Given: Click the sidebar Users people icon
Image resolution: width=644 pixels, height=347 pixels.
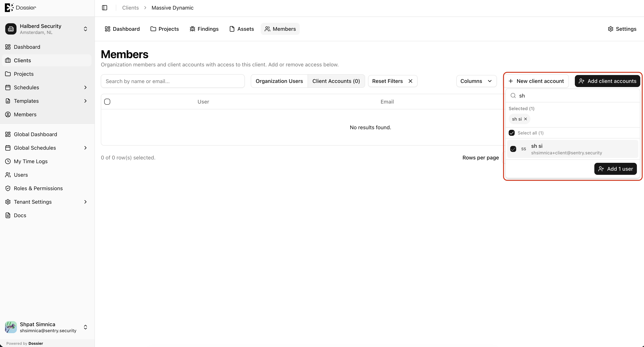Looking at the screenshot, I should click(8, 175).
